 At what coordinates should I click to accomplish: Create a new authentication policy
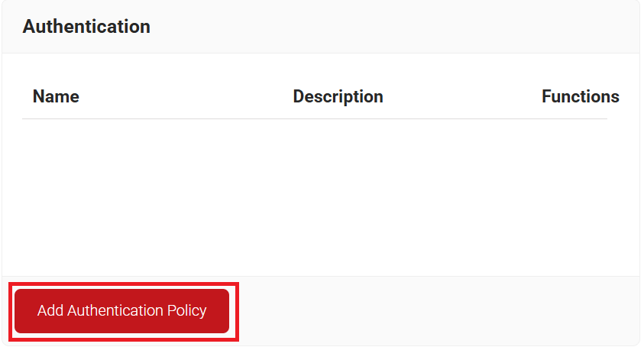tap(122, 311)
